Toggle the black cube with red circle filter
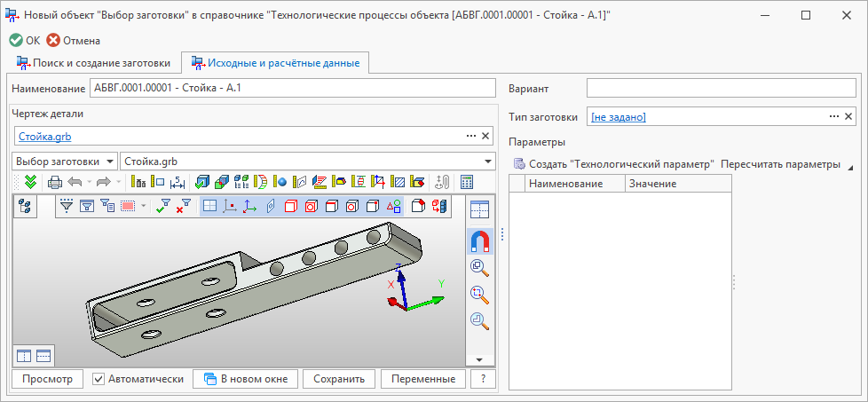Image resolution: width=868 pixels, height=402 pixels. click(352, 207)
